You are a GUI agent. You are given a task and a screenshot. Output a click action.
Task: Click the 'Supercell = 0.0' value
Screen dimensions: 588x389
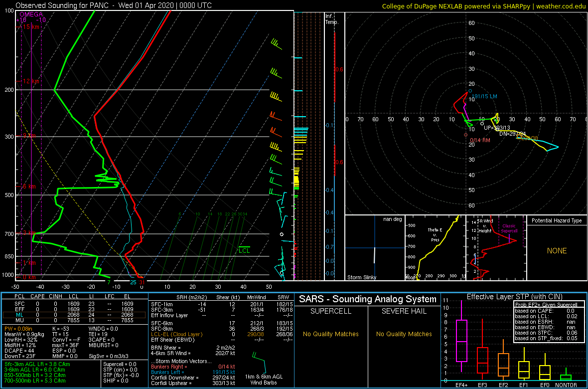click(121, 364)
